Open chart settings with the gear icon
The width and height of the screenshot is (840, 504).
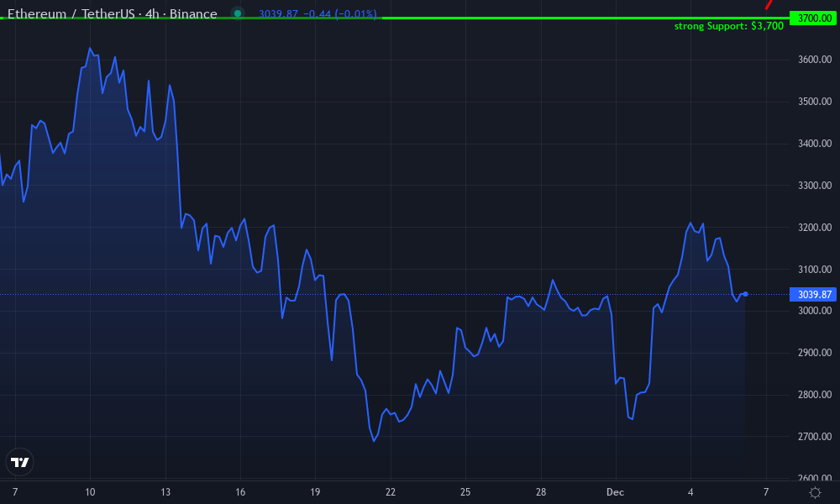point(815,494)
